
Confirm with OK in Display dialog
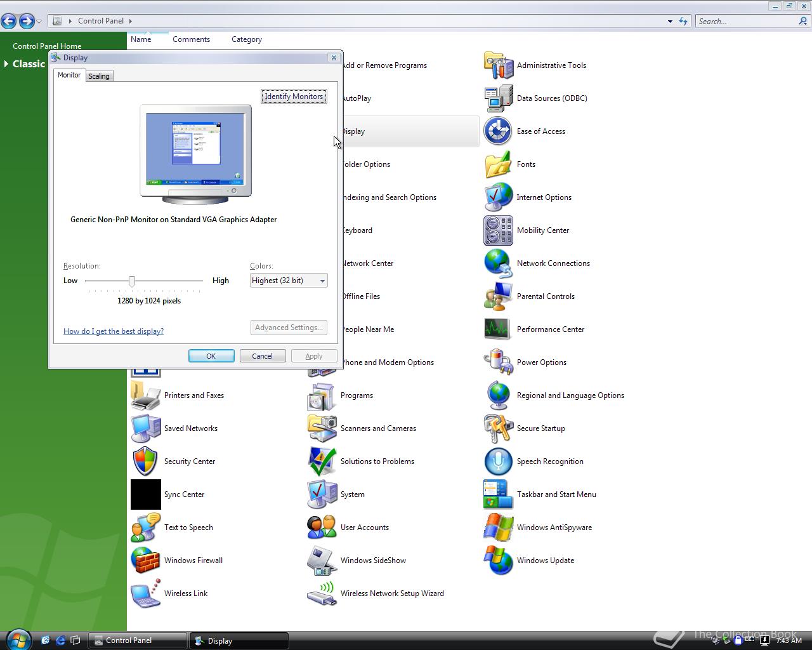211,356
